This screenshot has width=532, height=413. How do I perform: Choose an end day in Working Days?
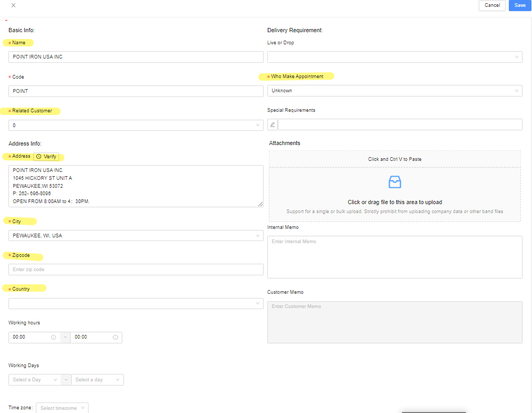(97, 380)
